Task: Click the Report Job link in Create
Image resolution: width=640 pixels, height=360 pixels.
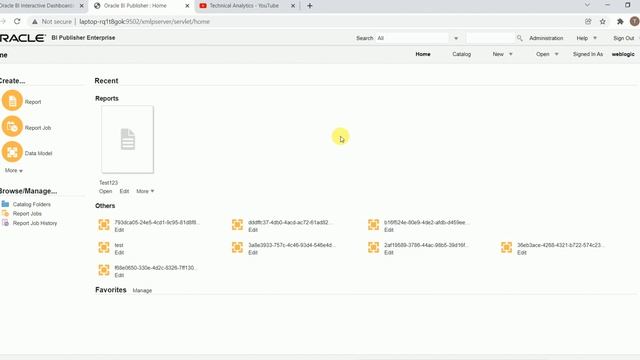Action: [x=38, y=127]
